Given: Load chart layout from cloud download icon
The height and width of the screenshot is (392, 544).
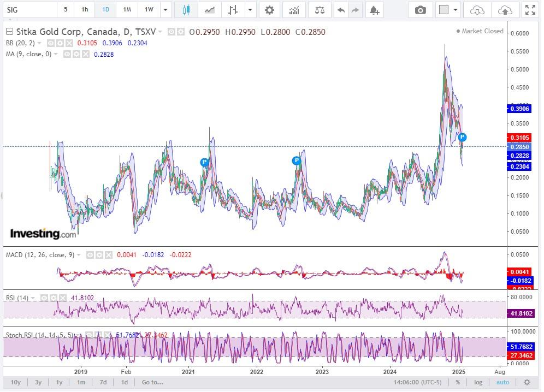Looking at the screenshot, I should pyautogui.click(x=477, y=10).
